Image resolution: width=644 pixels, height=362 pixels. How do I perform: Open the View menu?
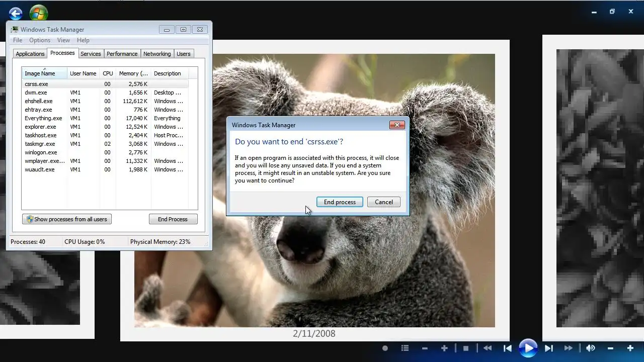pos(63,40)
